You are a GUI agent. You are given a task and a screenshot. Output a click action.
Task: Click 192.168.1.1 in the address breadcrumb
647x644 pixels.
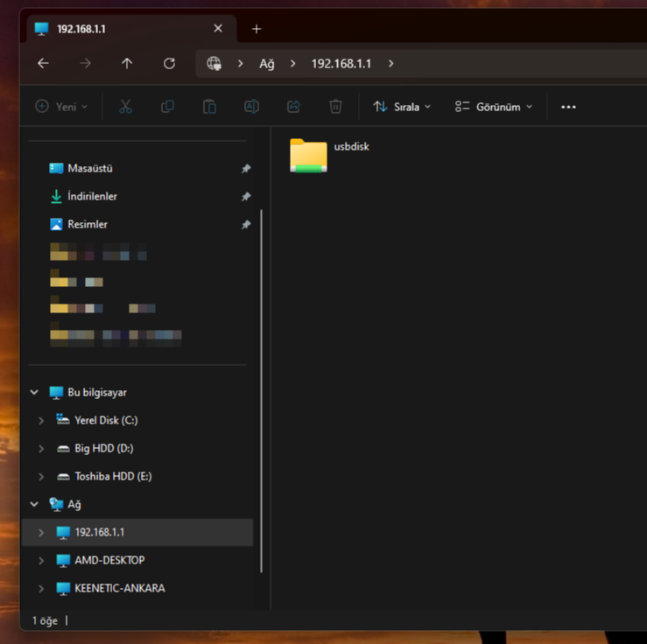[341, 64]
